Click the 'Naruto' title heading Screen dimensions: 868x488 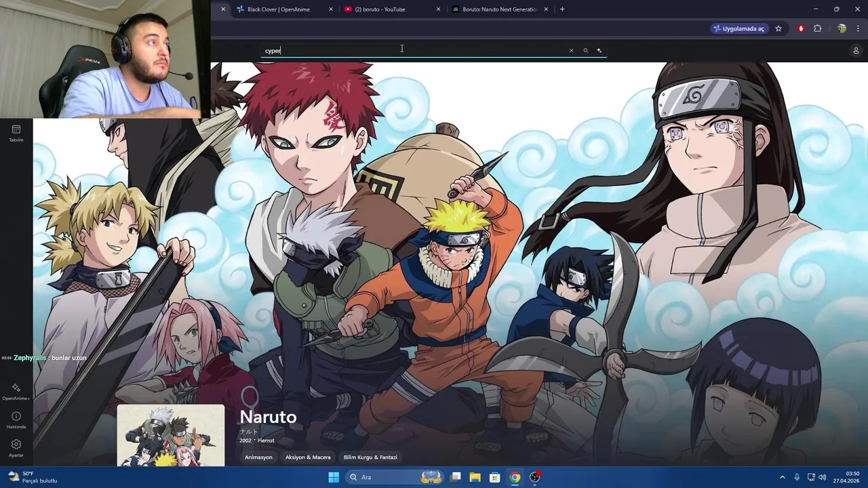tap(268, 417)
